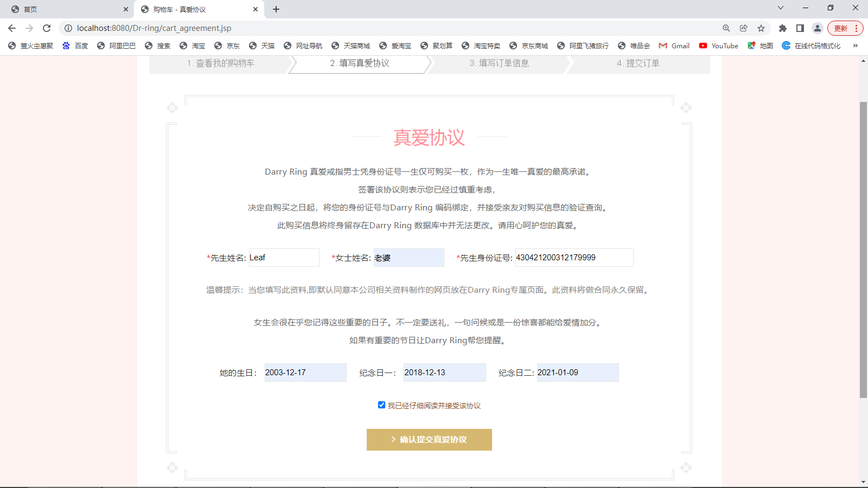The width and height of the screenshot is (868, 488).
Task: Open zoom magnifier icon in address bar
Action: click(x=726, y=28)
